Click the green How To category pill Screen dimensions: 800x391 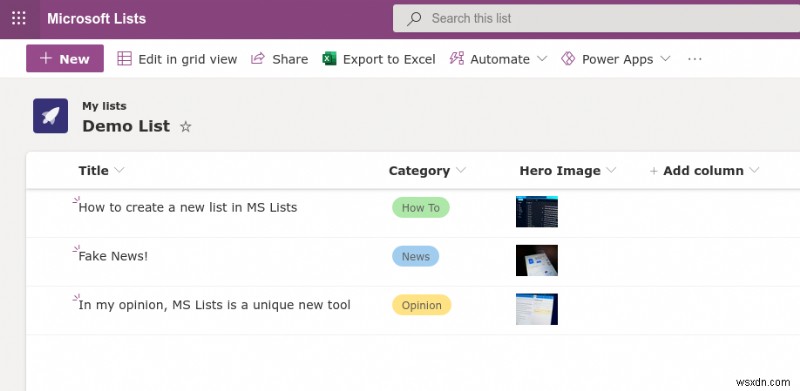(420, 208)
